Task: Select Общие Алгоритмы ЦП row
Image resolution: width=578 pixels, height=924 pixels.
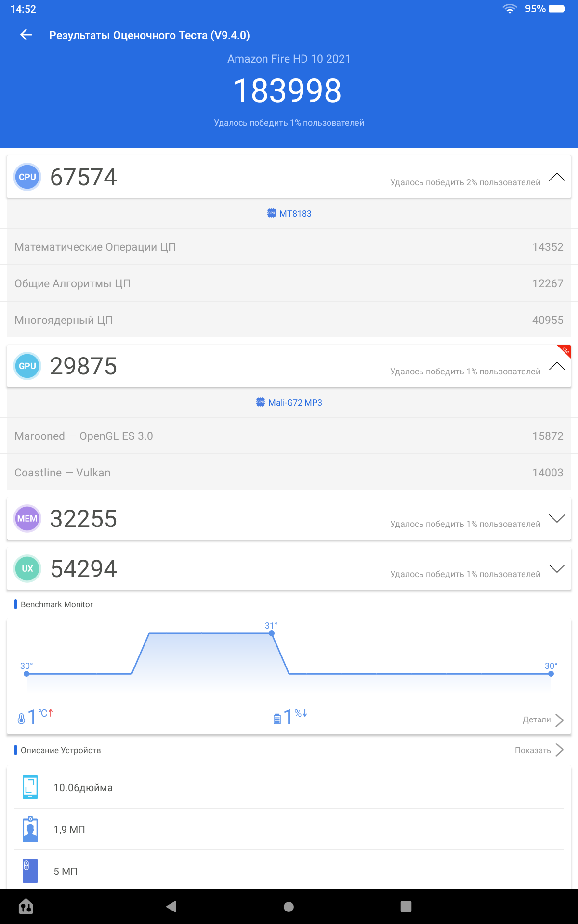Action: click(x=289, y=283)
